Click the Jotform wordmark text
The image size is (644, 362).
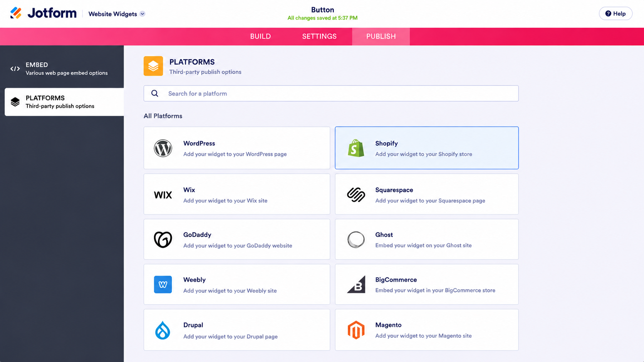click(52, 13)
